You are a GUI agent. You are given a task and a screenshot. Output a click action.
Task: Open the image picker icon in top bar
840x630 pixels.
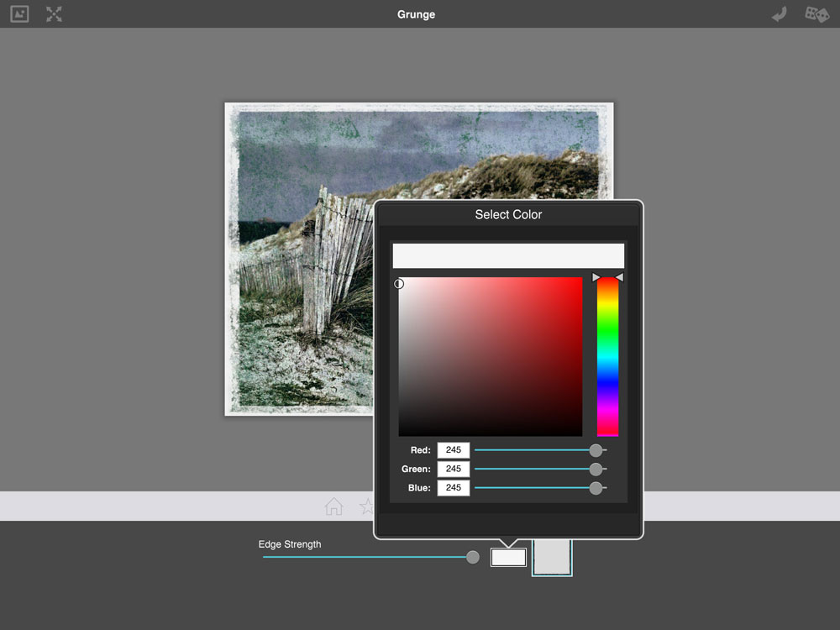[19, 14]
